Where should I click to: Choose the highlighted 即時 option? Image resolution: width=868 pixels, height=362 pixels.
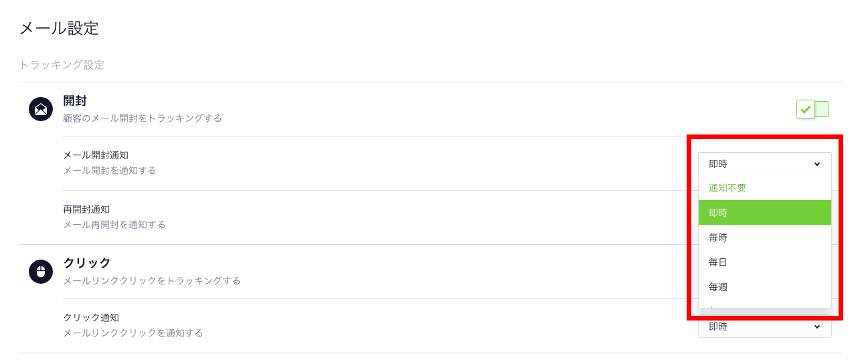point(765,213)
